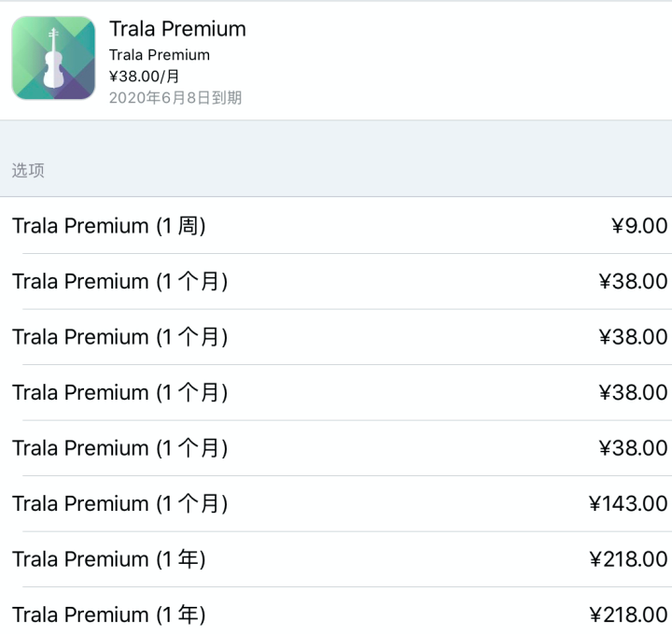Select the Trala Premium (1 周) option

click(108, 226)
